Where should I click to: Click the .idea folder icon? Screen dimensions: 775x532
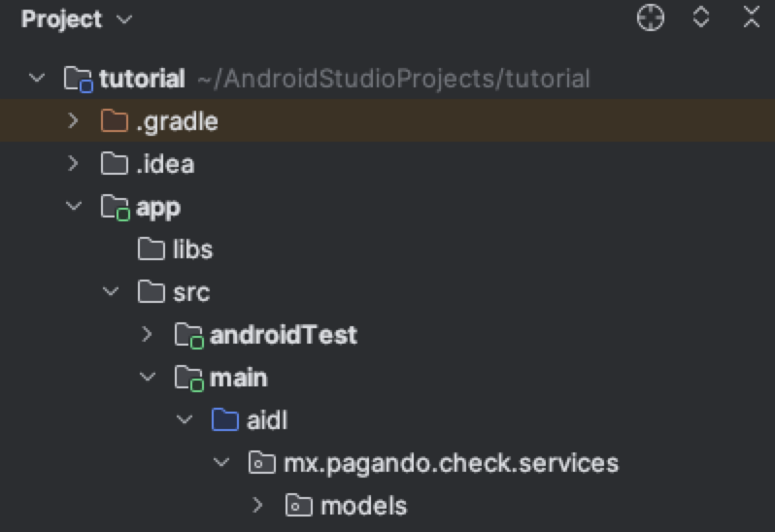click(x=115, y=164)
